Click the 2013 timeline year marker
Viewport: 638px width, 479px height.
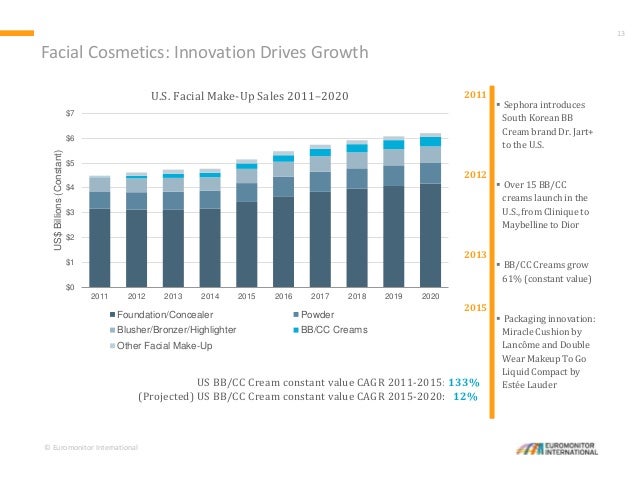[475, 255]
